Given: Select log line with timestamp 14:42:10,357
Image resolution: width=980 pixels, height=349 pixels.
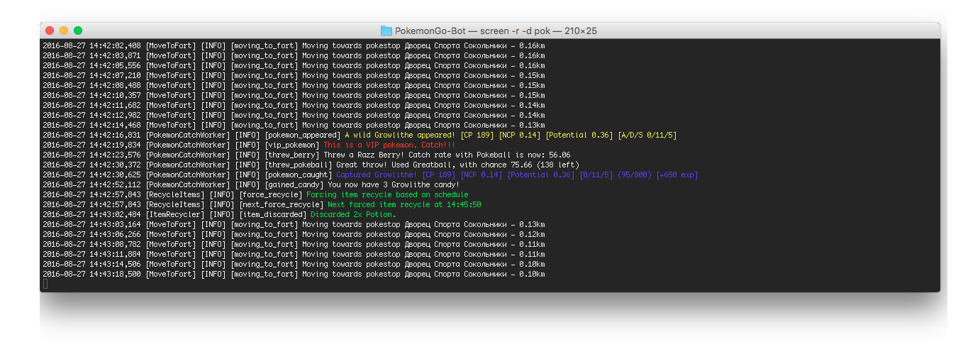Looking at the screenshot, I should [x=294, y=95].
